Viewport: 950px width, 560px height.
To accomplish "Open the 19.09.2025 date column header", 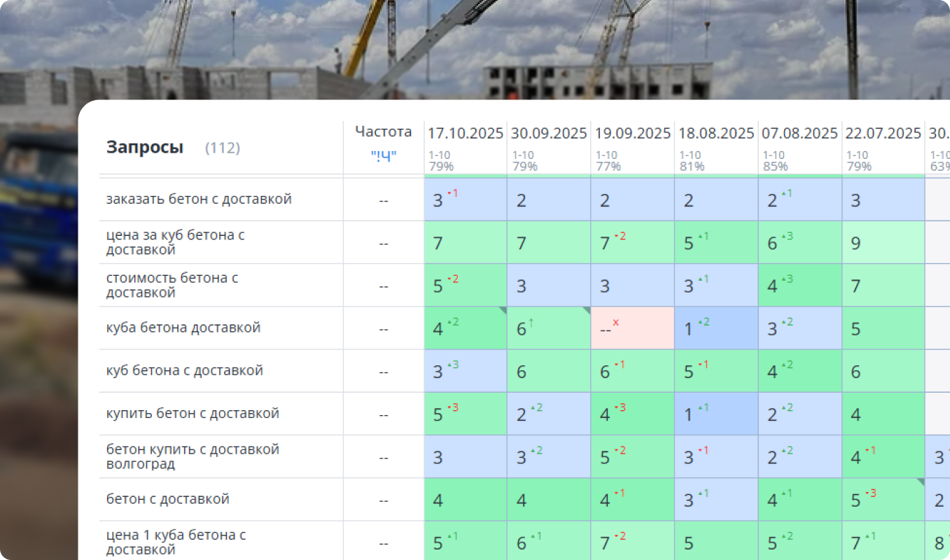I will 633,133.
